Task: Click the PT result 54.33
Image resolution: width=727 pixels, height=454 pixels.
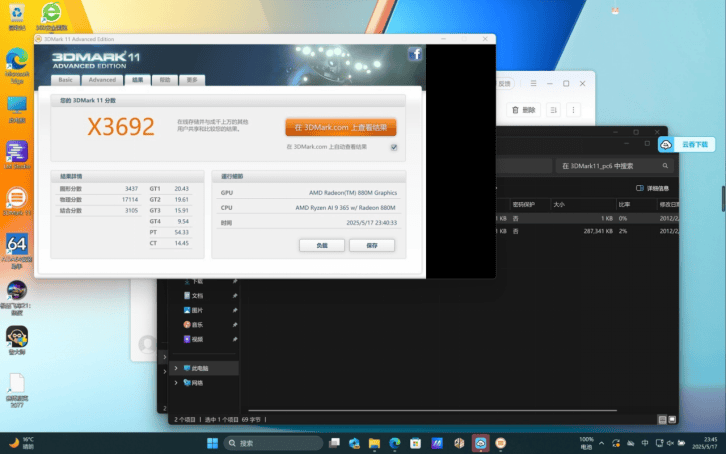Action: point(181,232)
